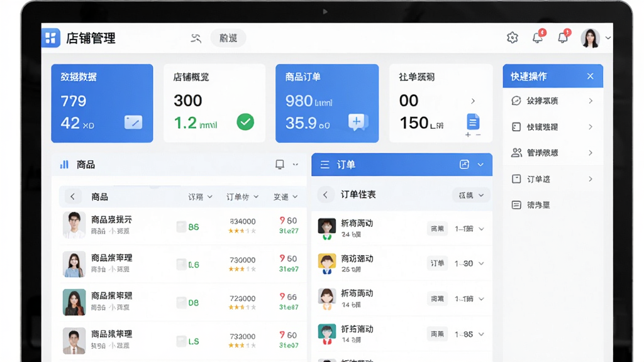
Task: Click 快捷操作 panel header title
Action: coord(528,76)
